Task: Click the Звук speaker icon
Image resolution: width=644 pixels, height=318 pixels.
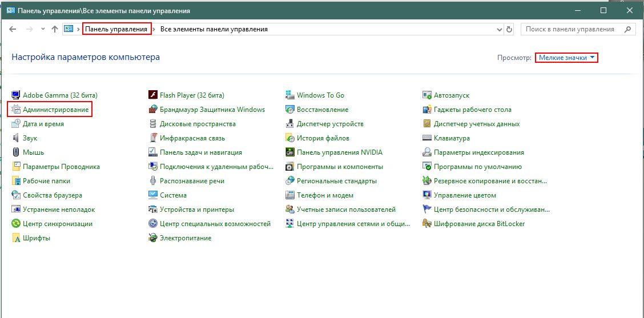Action: [15, 138]
